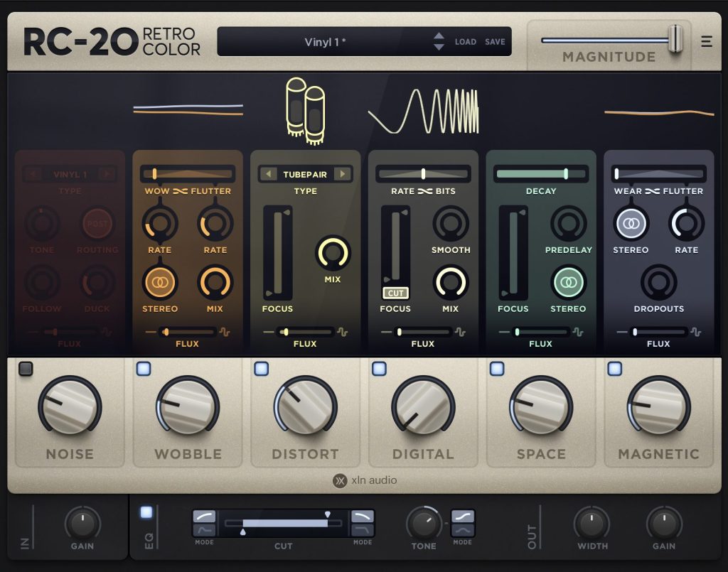The image size is (728, 572).
Task: Click the large Noise amount knob
Action: coord(70,407)
